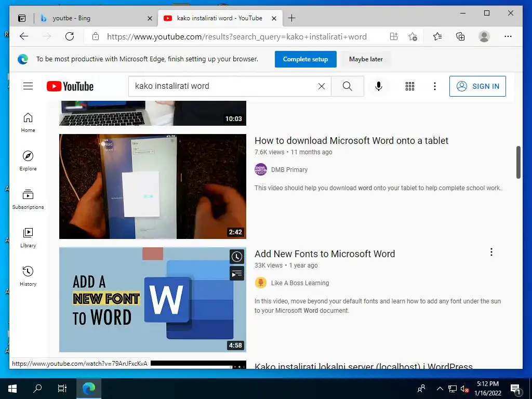The height and width of the screenshot is (399, 532).
Task: Go to Home in the sidebar
Action: pos(28,123)
